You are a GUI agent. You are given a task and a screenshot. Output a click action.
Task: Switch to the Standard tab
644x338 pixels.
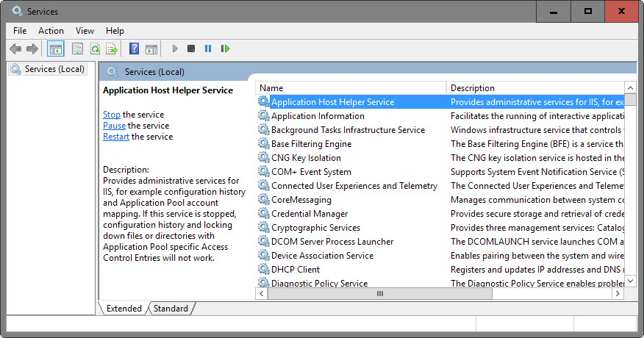click(171, 309)
